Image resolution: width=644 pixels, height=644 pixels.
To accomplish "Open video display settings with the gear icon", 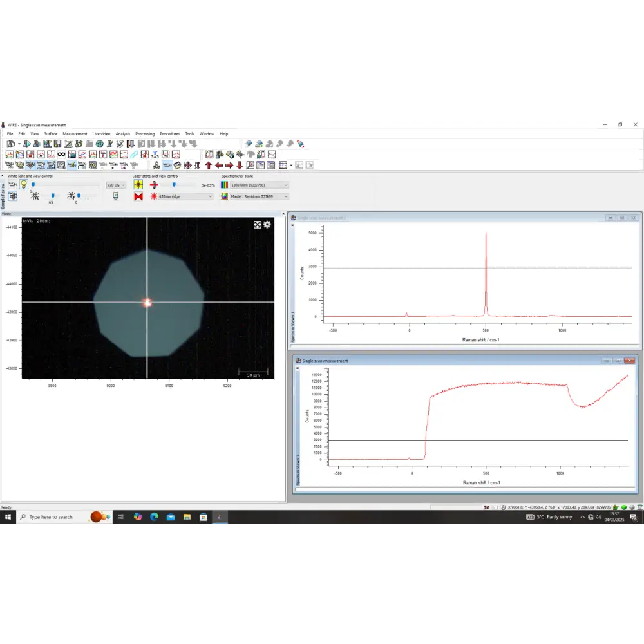I will pos(267,225).
